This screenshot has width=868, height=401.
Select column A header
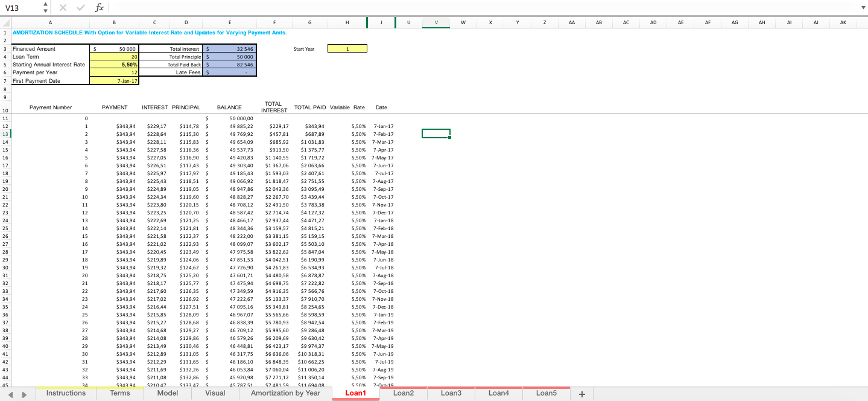pyautogui.click(x=50, y=22)
